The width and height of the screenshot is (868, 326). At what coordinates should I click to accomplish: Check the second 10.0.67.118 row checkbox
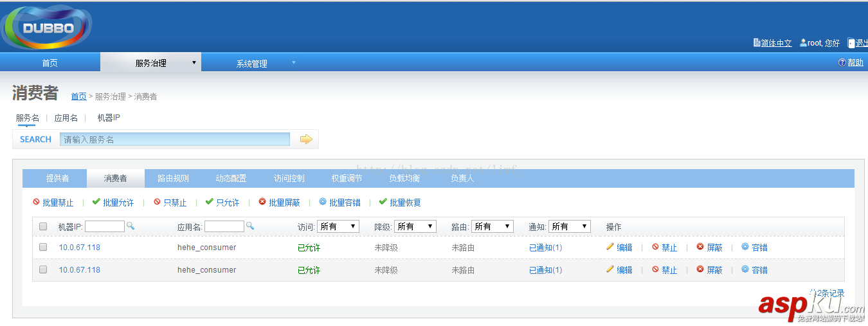(x=43, y=269)
